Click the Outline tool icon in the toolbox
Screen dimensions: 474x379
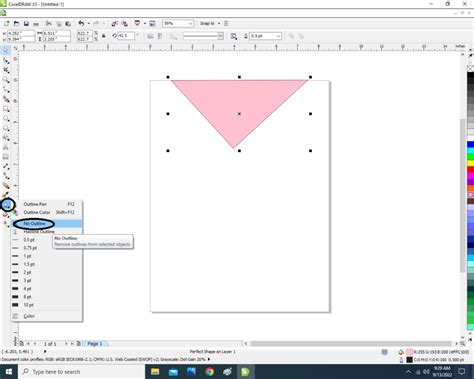[7, 204]
